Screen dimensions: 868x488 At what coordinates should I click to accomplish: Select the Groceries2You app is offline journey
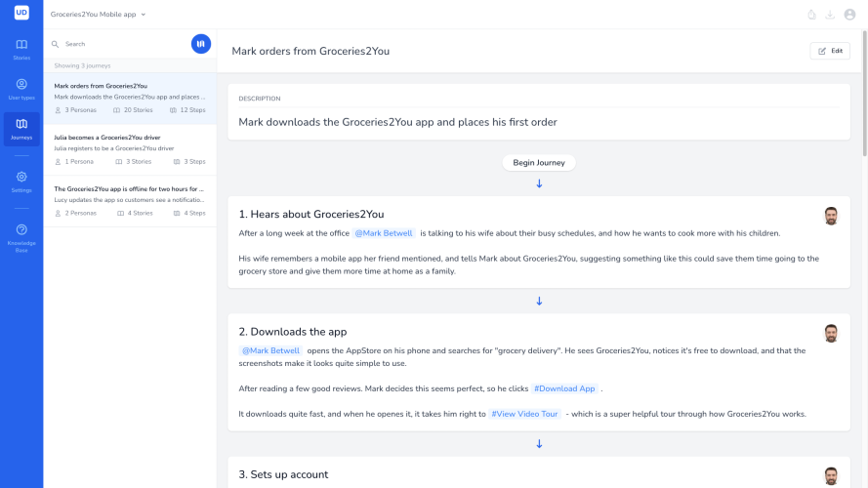tap(130, 201)
